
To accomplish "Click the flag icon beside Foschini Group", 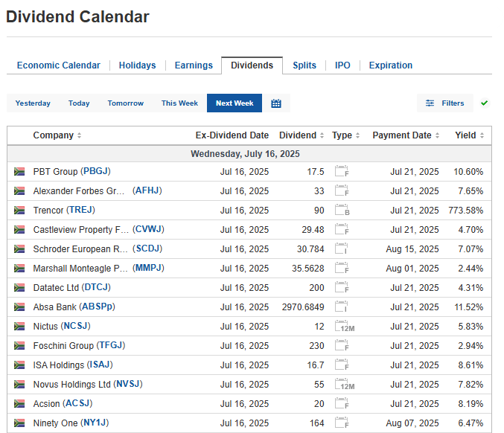I will [19, 346].
